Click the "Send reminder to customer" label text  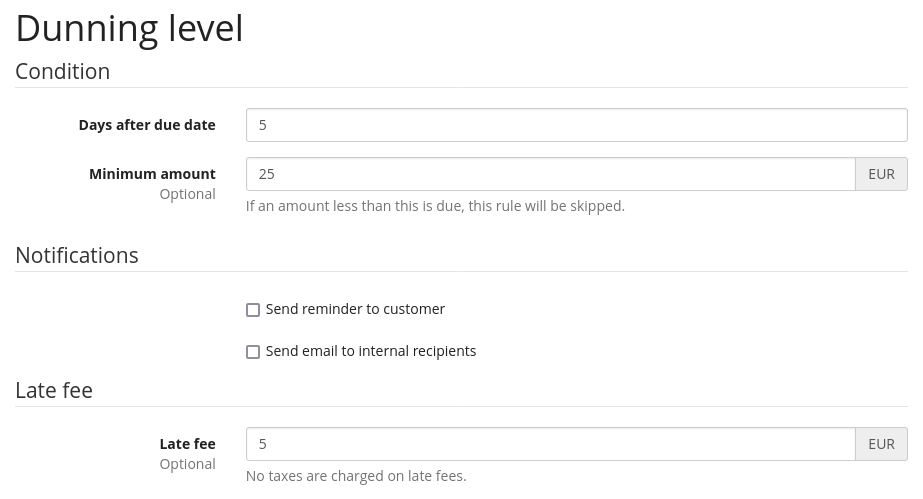tap(355, 310)
